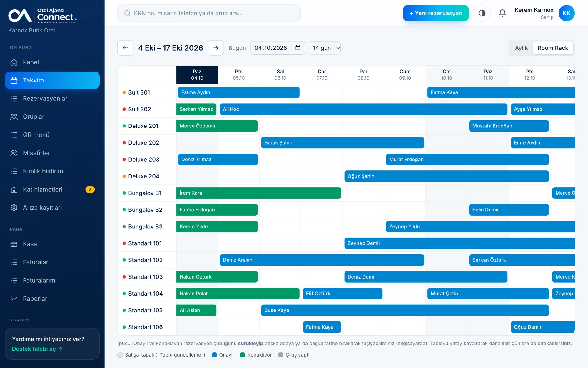Viewport: 588px width, 368px height.
Task: Open Kat hizmetleri housekeeping icon
Action: (14, 190)
